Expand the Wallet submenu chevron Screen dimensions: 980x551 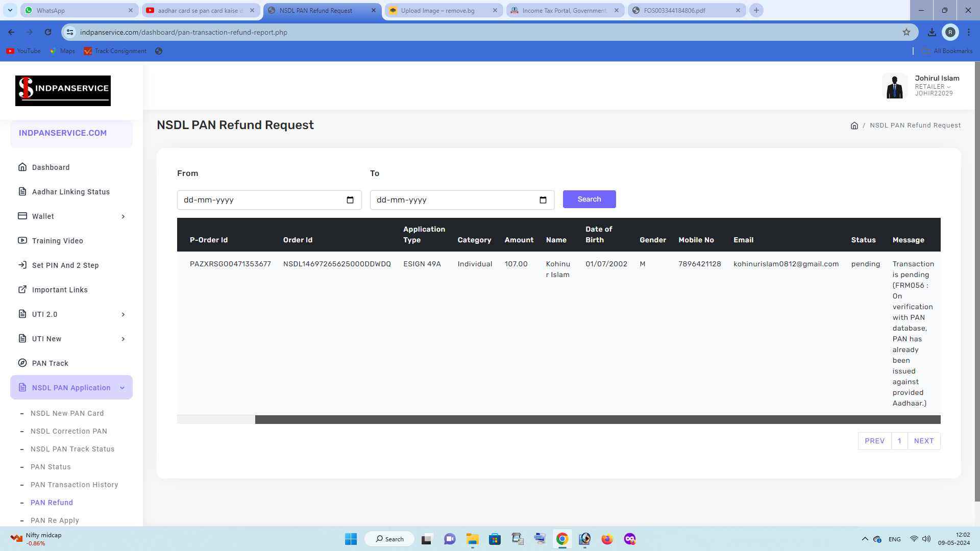click(x=123, y=216)
